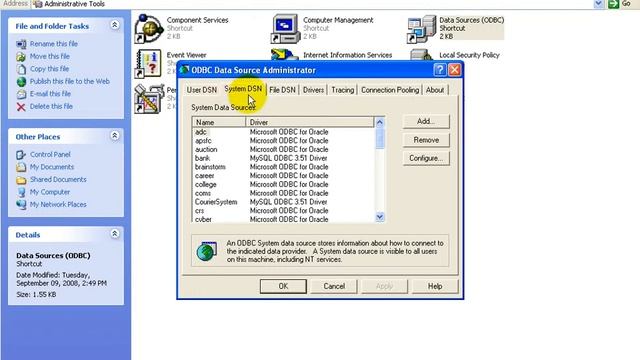The width and height of the screenshot is (640, 360).
Task: Click the Move this file icon
Action: [21, 56]
